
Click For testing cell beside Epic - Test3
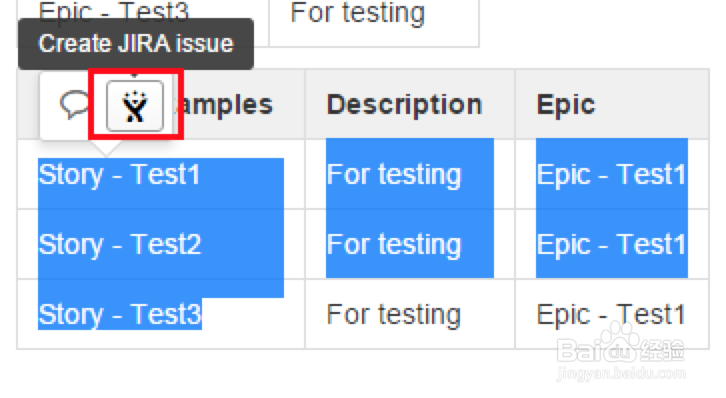point(357,13)
